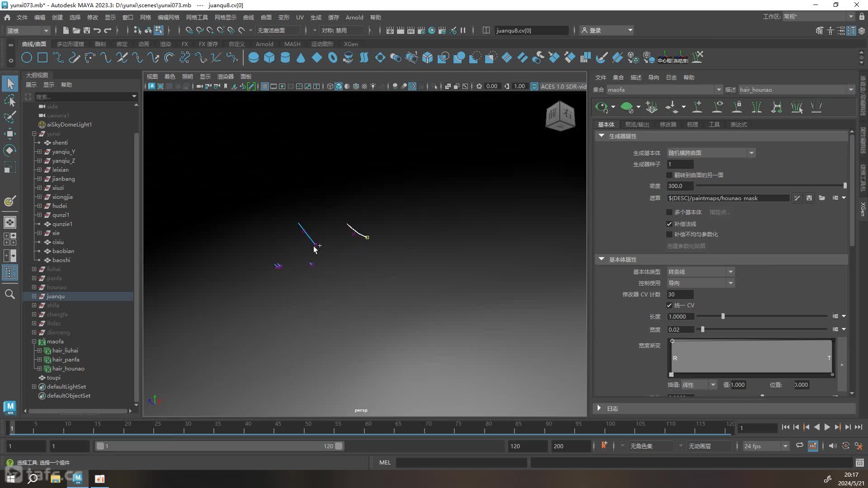Select toupi in outliner
This screenshot has width=868, height=488.
(x=53, y=377)
